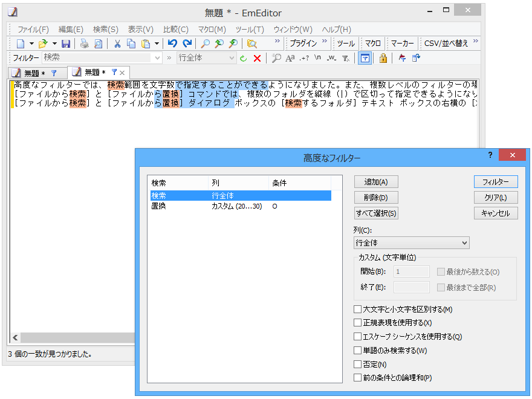Click the lock icon on the filter toolbar

click(x=383, y=58)
